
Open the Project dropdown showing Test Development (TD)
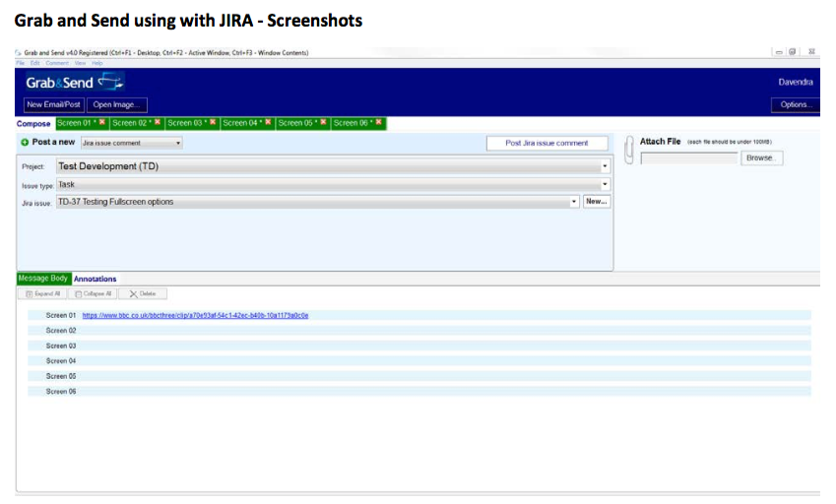coord(333,166)
